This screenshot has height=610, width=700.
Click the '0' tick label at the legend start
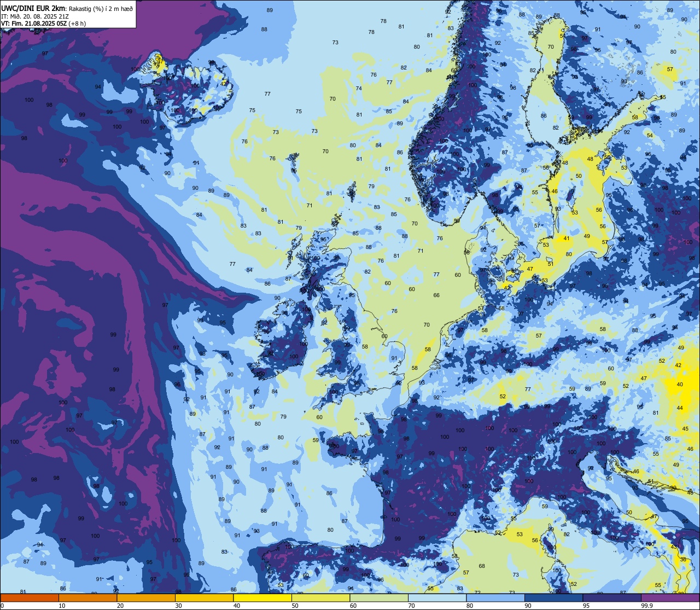pos(2,606)
